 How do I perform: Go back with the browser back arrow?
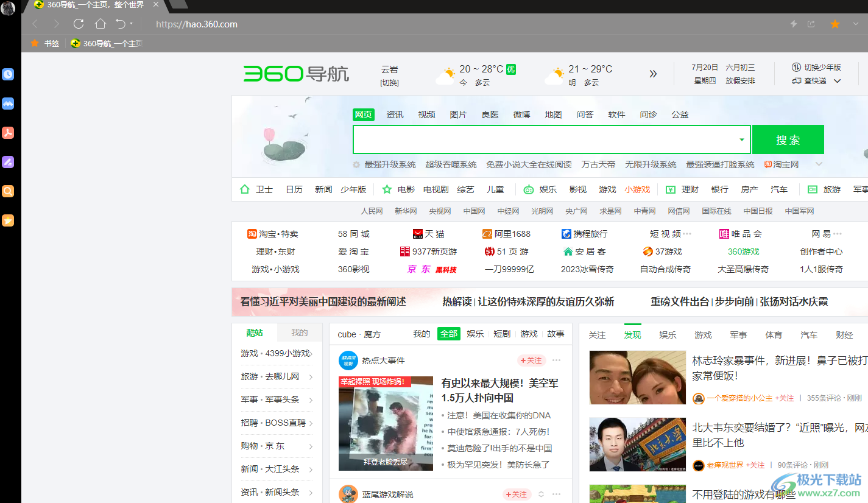point(35,24)
